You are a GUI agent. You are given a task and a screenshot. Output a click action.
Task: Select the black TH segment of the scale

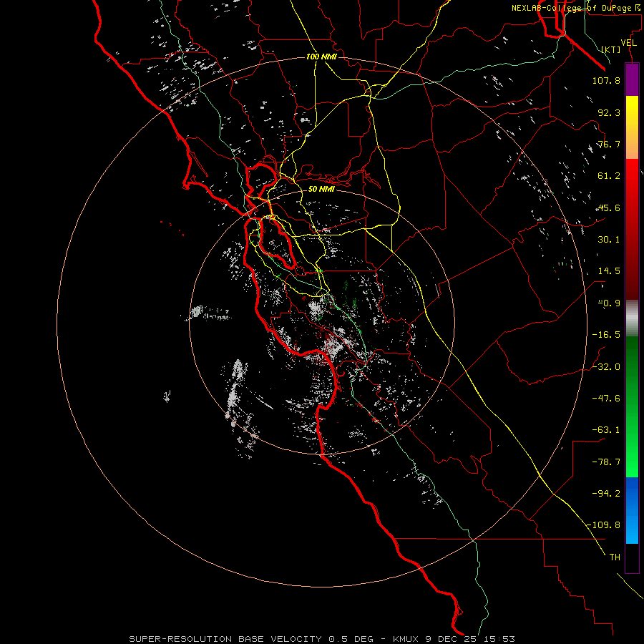632,557
